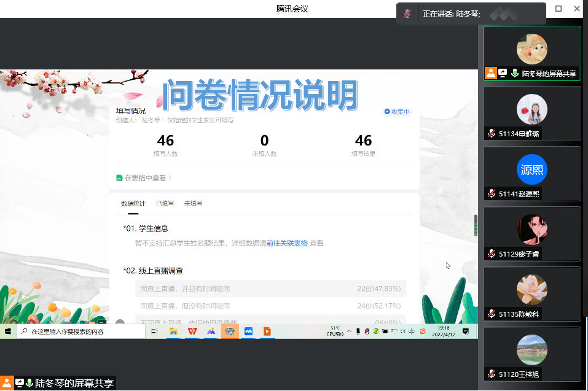588x391 pixels.
Task: Click the muted mic icon beside 51120王梓旭
Action: point(492,374)
